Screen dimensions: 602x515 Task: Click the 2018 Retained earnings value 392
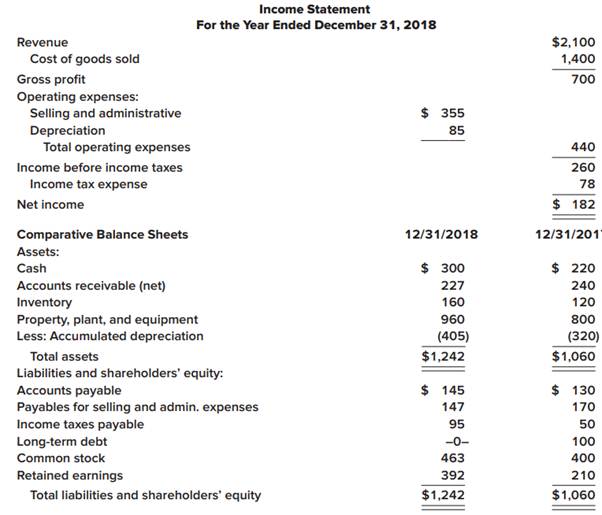pos(453,475)
